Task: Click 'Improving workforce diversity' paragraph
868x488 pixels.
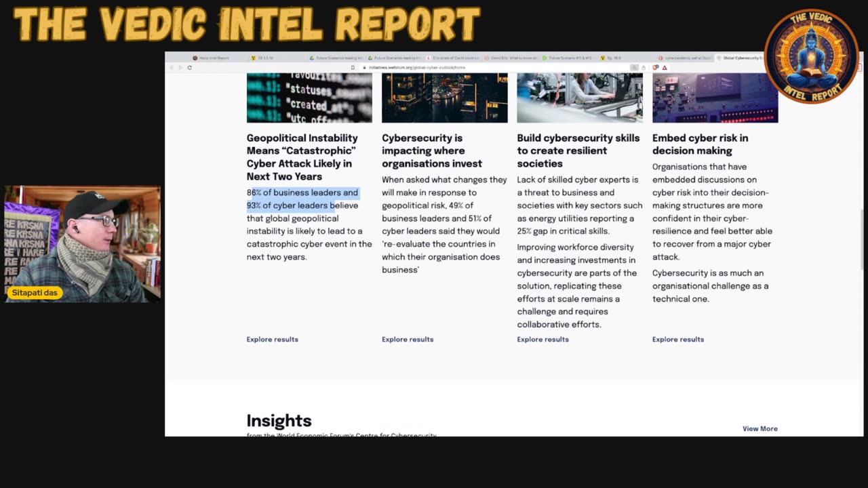Action: click(577, 286)
